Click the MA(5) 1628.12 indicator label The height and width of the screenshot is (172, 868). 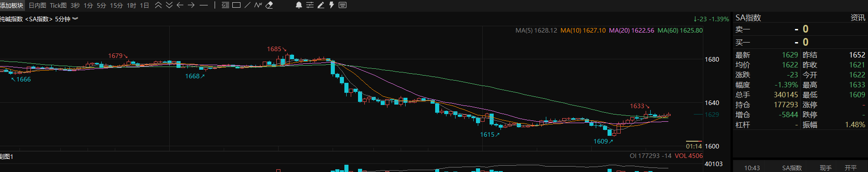click(x=536, y=30)
